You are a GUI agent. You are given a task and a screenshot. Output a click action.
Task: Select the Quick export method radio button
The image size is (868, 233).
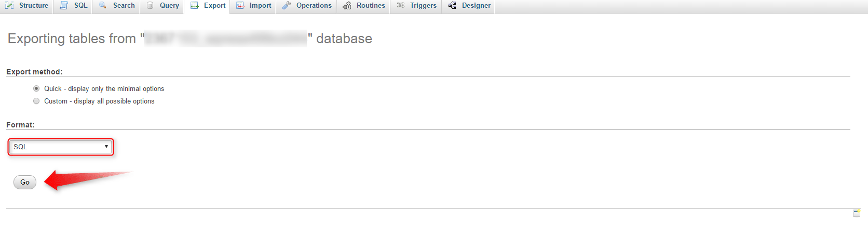(x=36, y=88)
